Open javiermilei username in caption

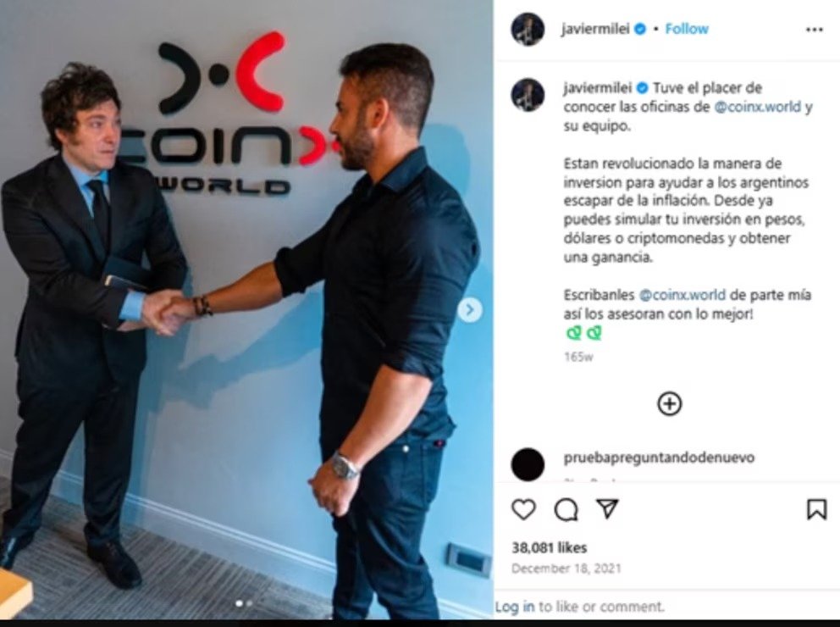(597, 88)
